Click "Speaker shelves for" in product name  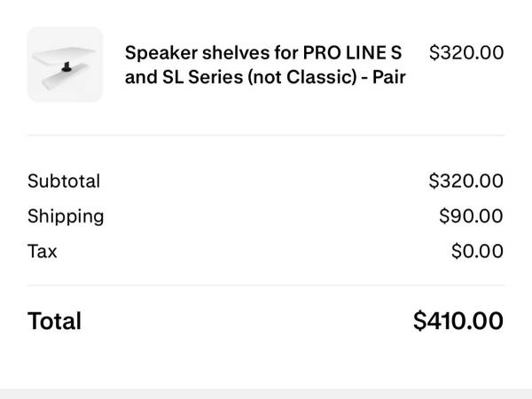pos(200,52)
